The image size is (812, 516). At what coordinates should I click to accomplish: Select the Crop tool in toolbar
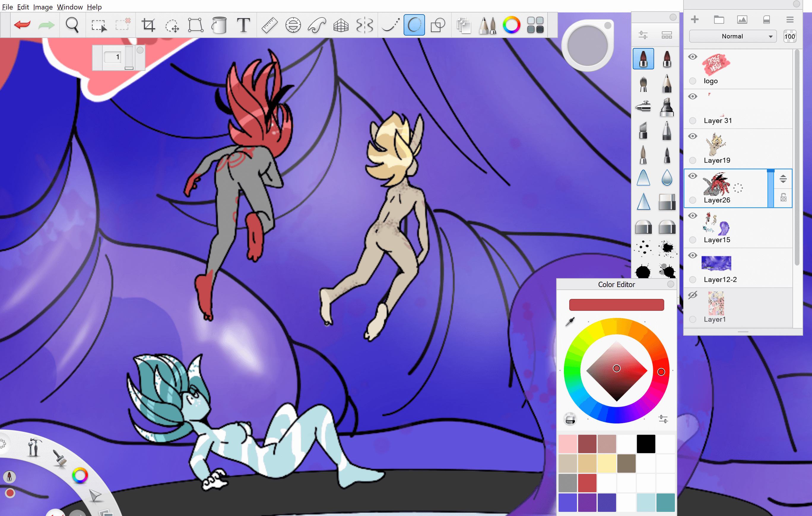[x=148, y=25]
